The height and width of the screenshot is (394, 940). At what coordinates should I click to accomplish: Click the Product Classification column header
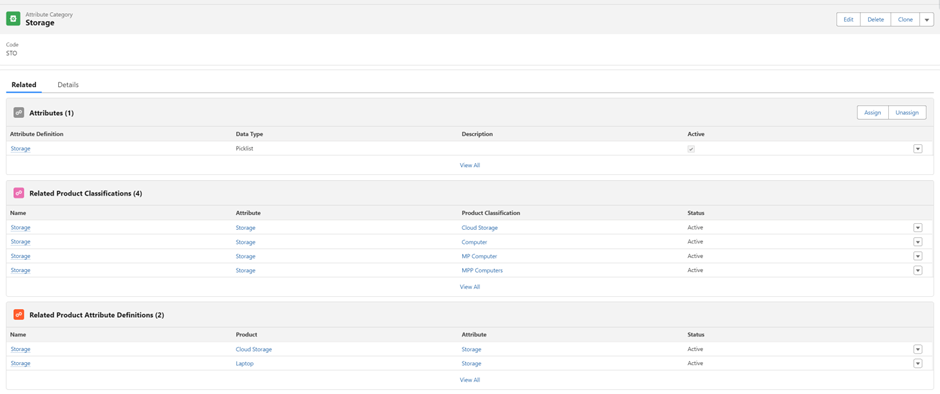tap(491, 213)
